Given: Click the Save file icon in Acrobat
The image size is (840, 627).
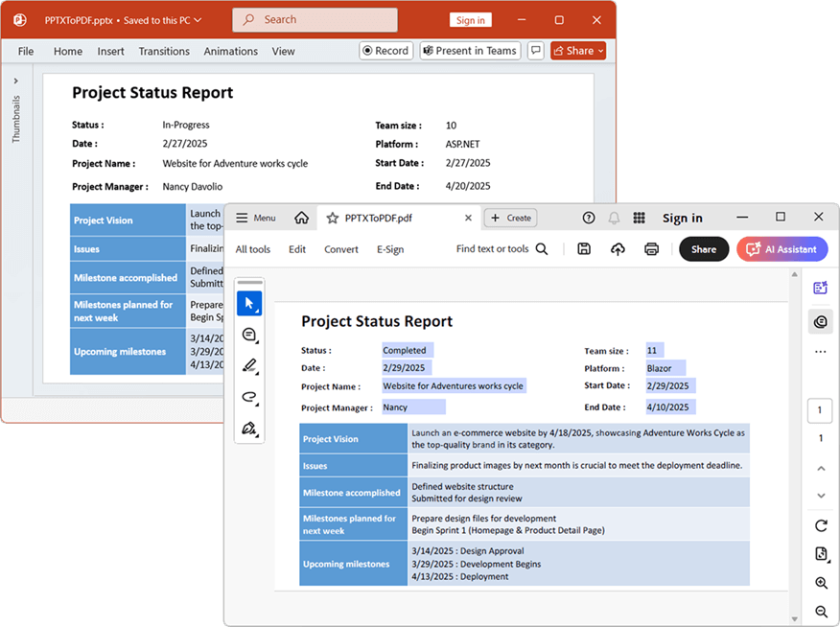Looking at the screenshot, I should click(584, 249).
